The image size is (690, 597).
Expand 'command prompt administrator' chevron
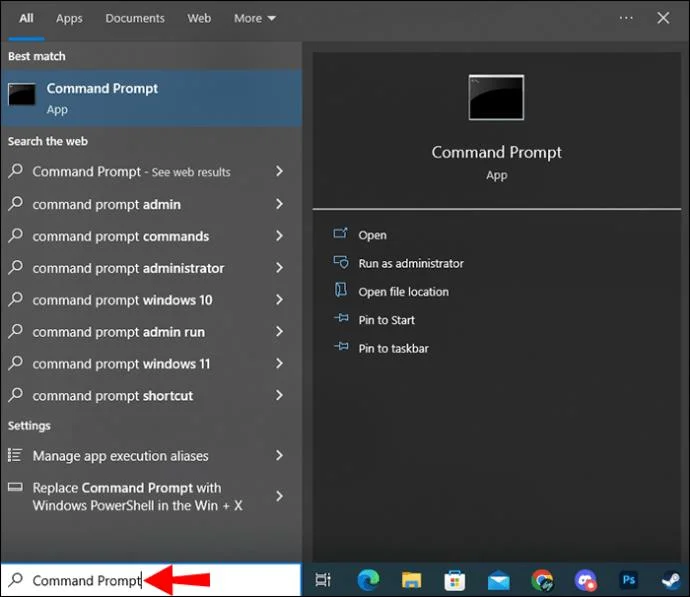(x=279, y=267)
